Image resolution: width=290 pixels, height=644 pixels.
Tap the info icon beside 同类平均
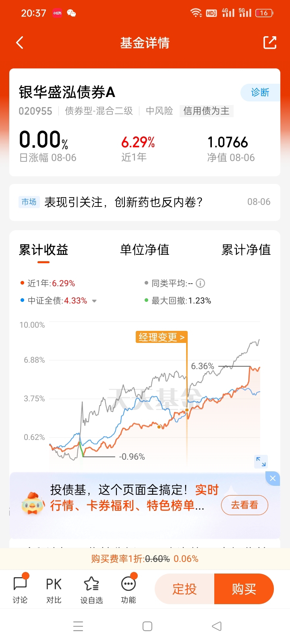pyautogui.click(x=200, y=283)
